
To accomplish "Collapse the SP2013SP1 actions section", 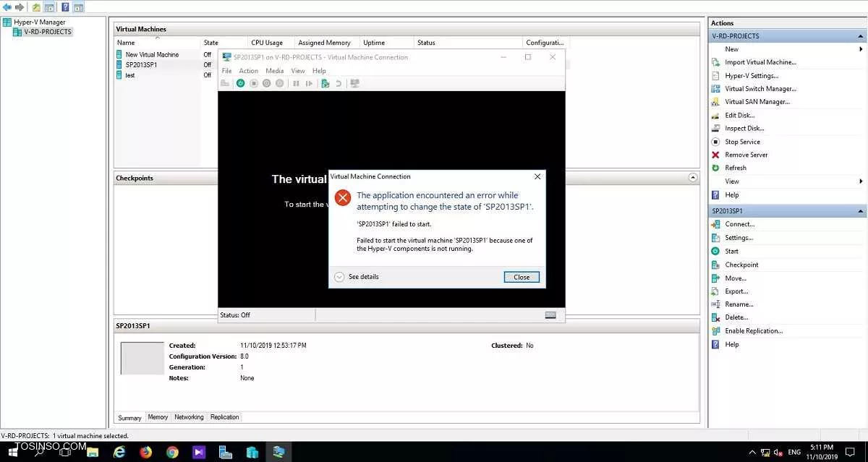I will coord(861,211).
